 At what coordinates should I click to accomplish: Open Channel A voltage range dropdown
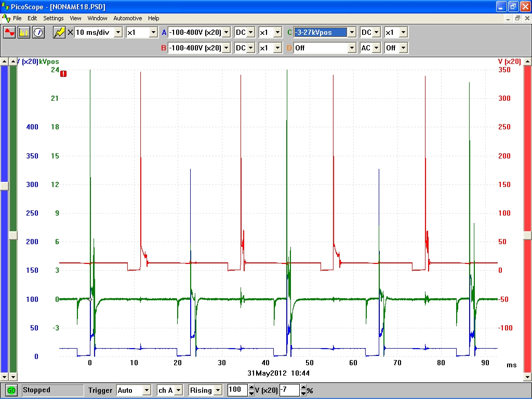tap(226, 32)
